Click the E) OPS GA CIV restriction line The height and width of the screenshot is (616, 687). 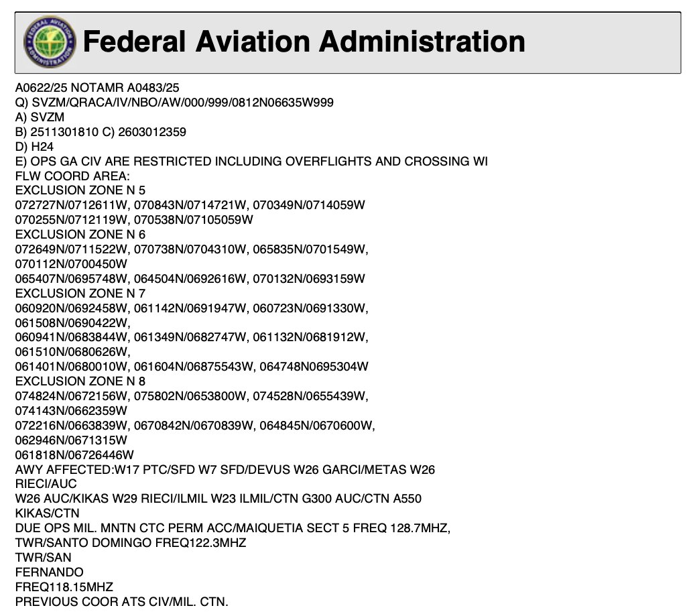pyautogui.click(x=251, y=162)
